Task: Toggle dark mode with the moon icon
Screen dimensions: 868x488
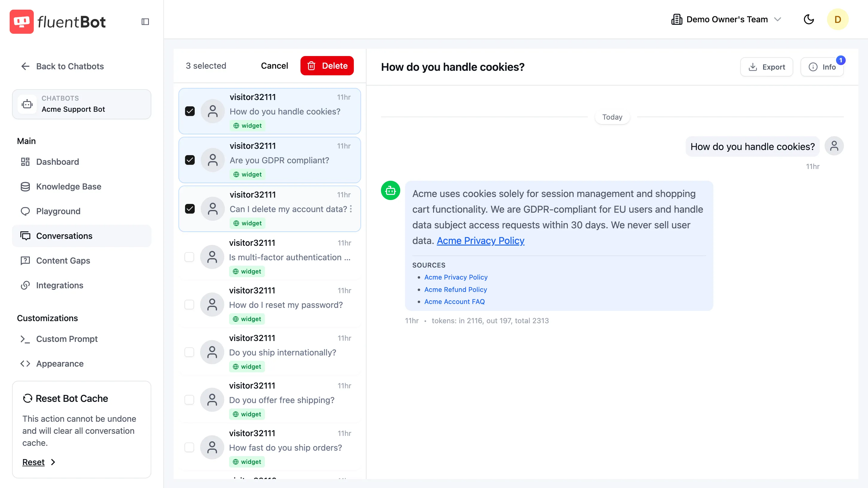Action: (x=809, y=19)
